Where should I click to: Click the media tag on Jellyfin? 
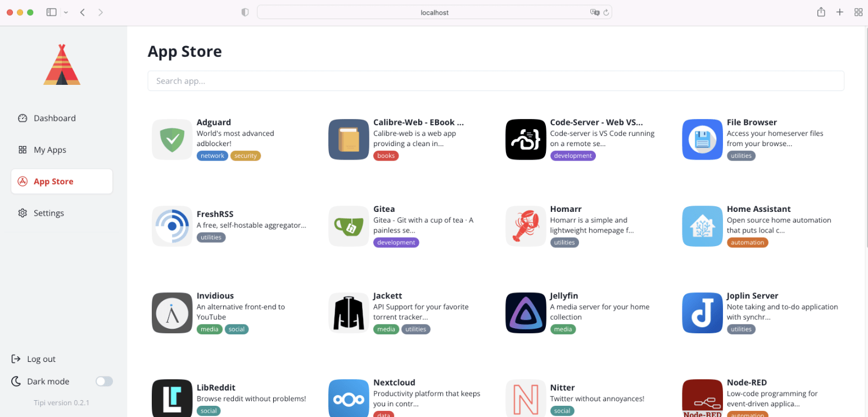coord(563,329)
